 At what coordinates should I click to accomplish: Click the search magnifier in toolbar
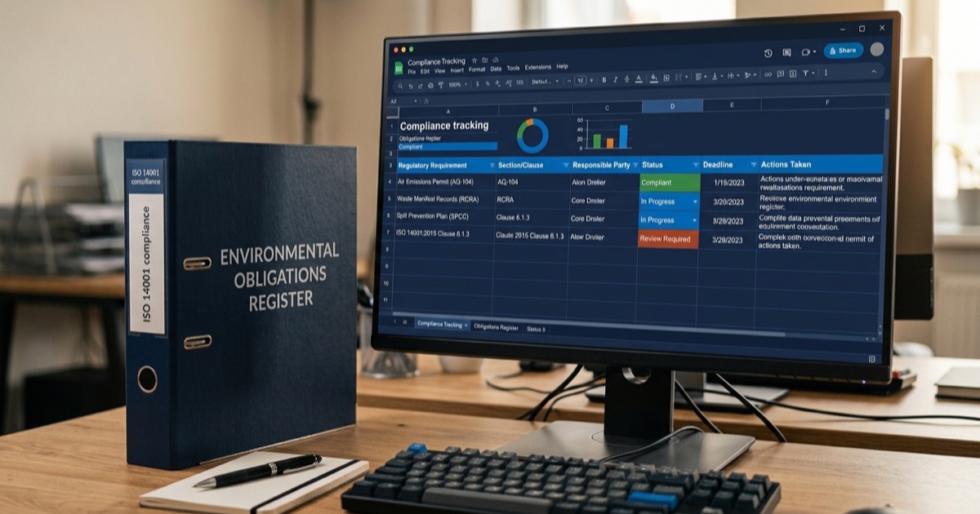[399, 85]
